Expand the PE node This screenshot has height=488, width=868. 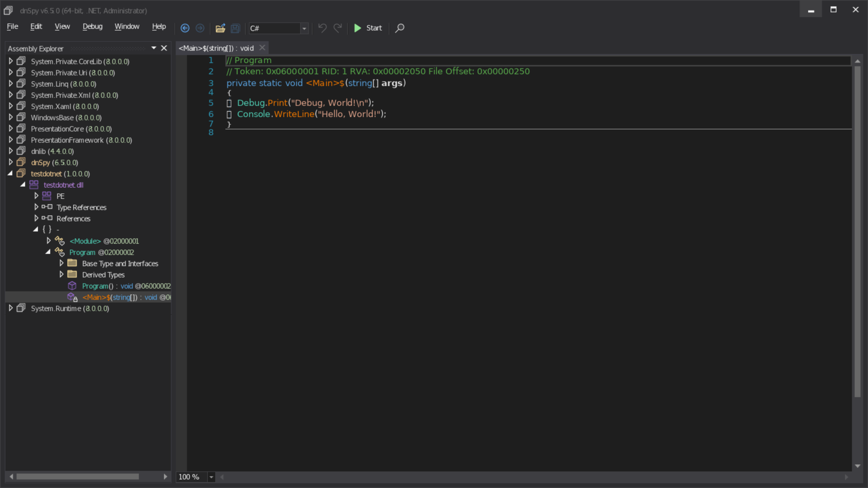[x=36, y=196]
